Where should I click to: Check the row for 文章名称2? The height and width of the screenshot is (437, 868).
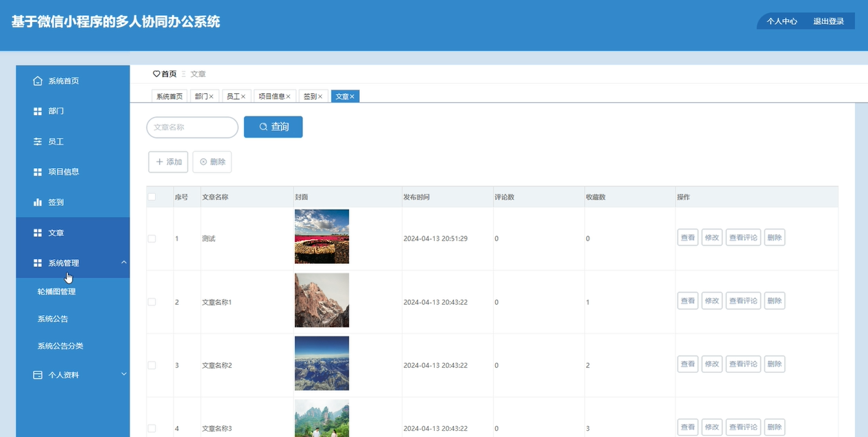[152, 365]
